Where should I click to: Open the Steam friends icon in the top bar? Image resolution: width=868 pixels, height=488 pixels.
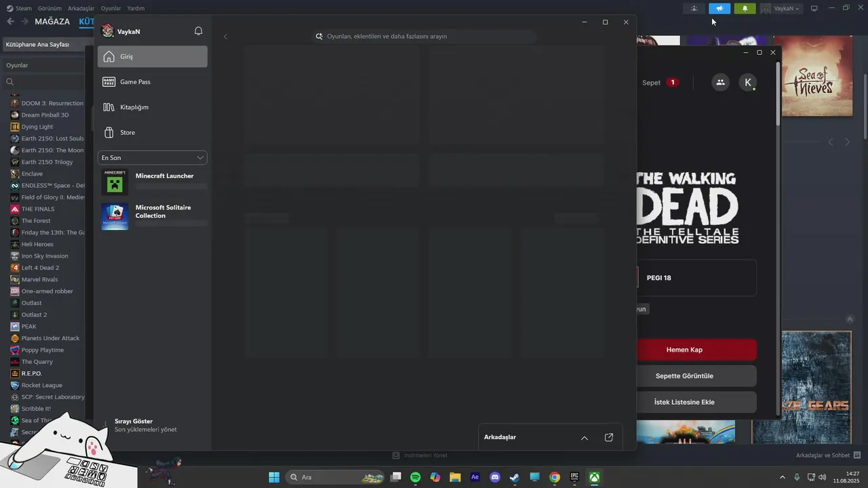(x=694, y=9)
